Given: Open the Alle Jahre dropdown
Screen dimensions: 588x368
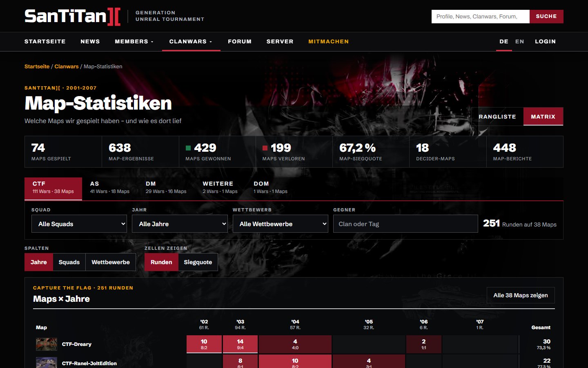Looking at the screenshot, I should [x=180, y=224].
